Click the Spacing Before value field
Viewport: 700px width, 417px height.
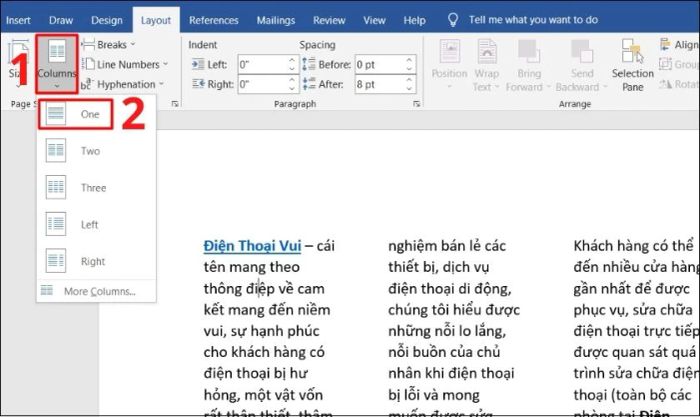click(379, 64)
